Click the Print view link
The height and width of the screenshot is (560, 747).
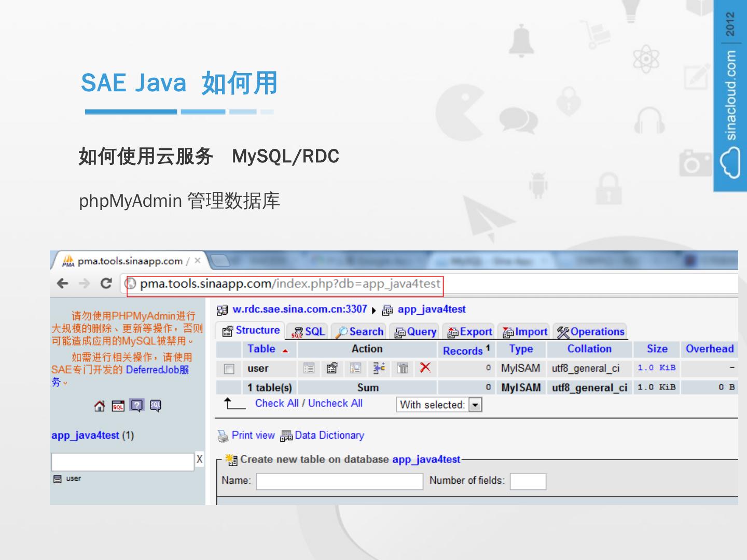tap(253, 436)
